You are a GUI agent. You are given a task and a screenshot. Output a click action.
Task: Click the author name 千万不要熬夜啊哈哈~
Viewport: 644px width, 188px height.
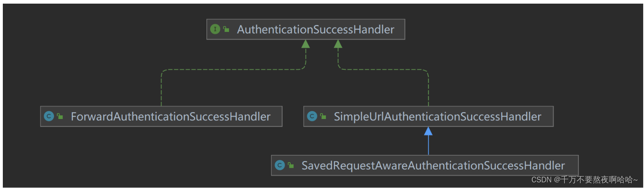599,180
